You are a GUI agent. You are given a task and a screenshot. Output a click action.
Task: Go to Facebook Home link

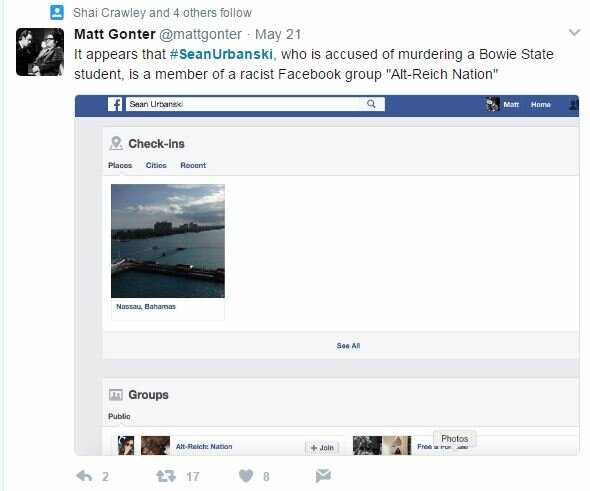pyautogui.click(x=541, y=105)
